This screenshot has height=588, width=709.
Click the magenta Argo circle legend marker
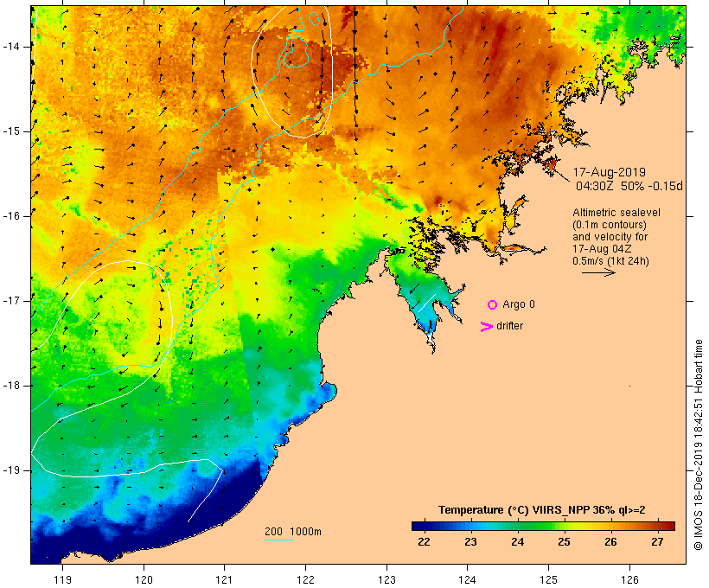click(x=493, y=305)
